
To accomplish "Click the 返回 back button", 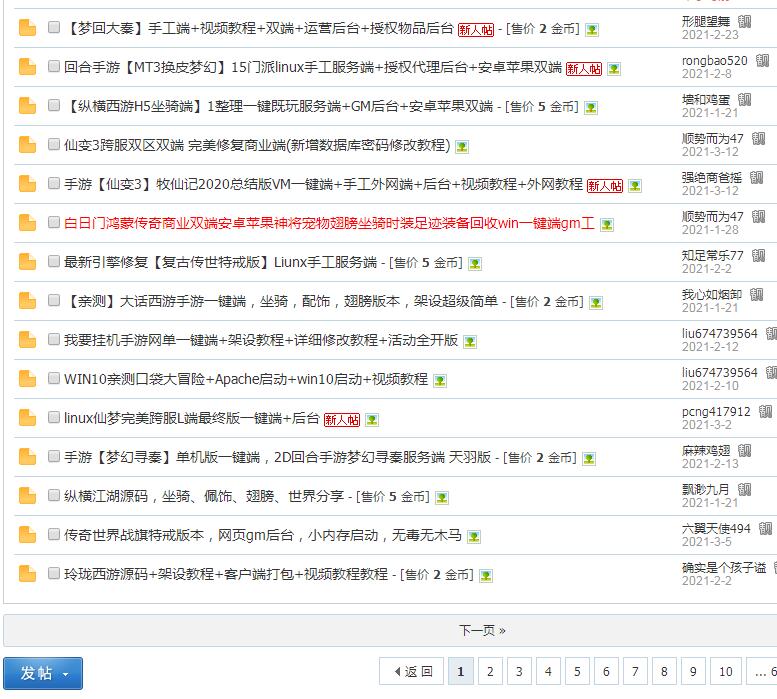I will [x=410, y=672].
